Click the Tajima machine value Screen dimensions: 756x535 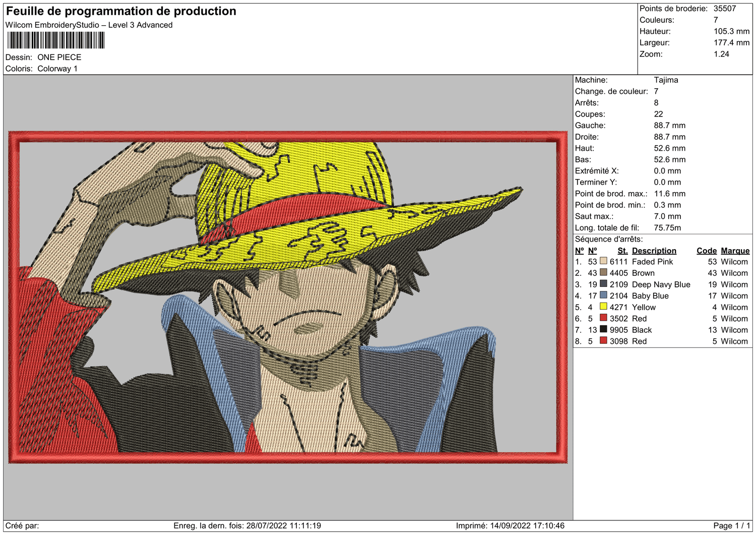tap(666, 80)
